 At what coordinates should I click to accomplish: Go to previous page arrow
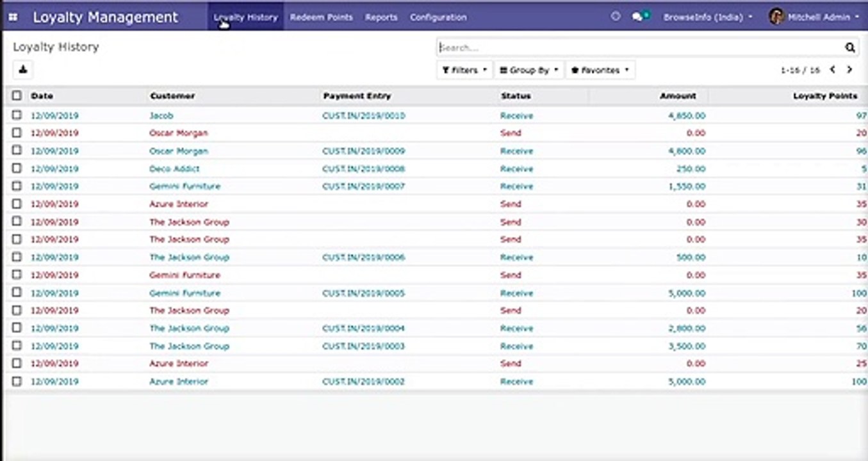click(832, 70)
